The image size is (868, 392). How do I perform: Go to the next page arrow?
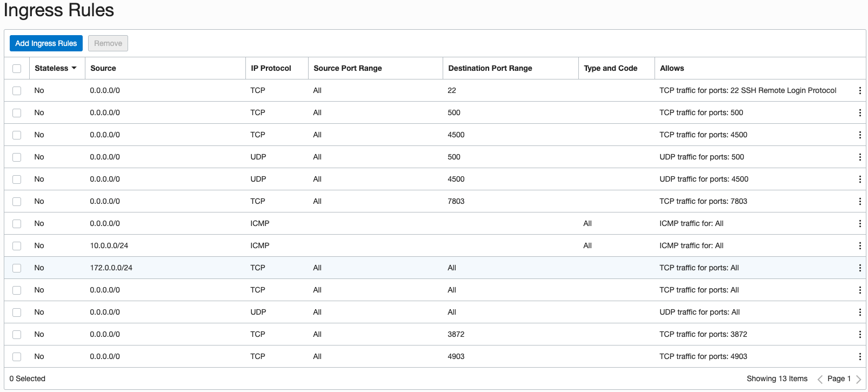tap(858, 379)
